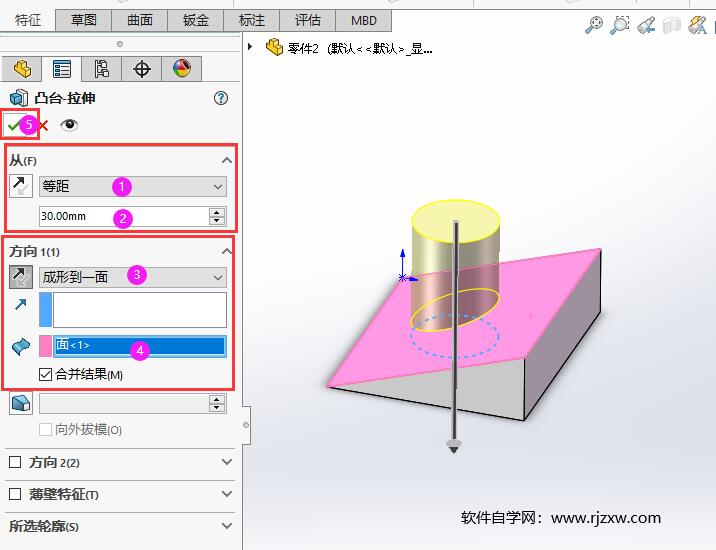
Task: Toggle 合并结果(M) checkbox
Action: (x=45, y=375)
